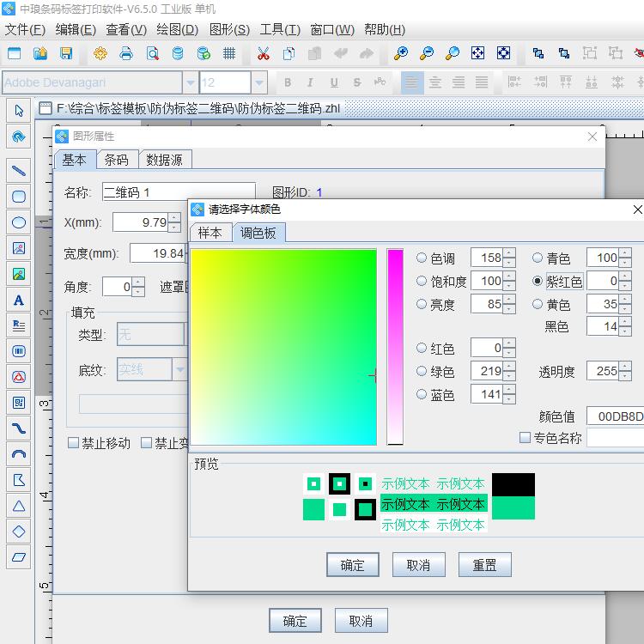644x644 pixels.
Task: Select the 色调 hue radio button
Action: point(422,258)
